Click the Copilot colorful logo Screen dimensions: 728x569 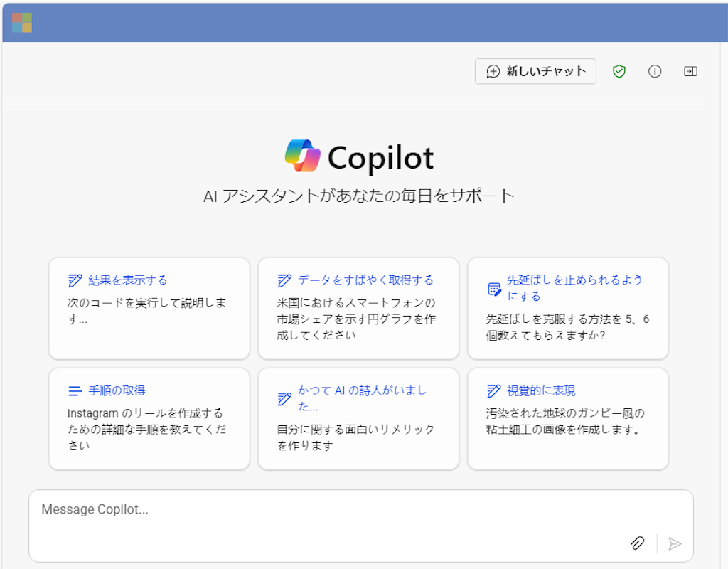(x=303, y=156)
